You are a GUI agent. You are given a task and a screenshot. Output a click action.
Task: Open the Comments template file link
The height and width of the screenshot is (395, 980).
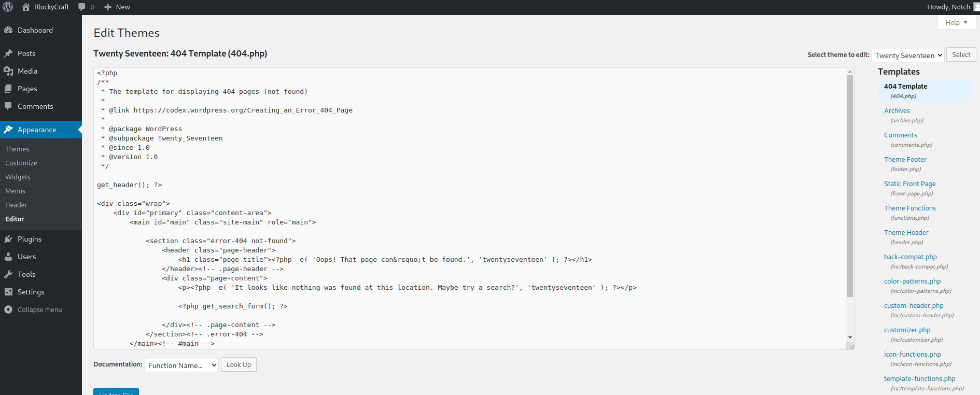point(900,135)
